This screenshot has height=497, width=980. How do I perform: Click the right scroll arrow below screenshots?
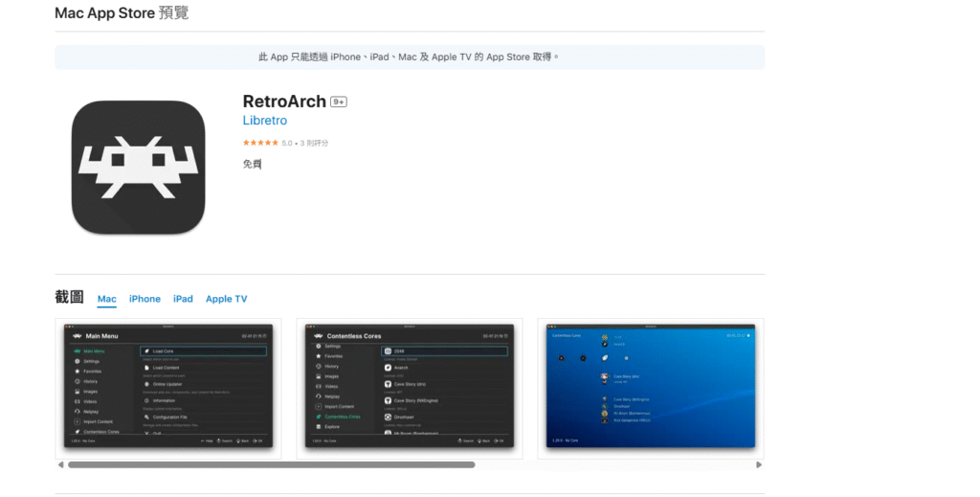pyautogui.click(x=759, y=464)
